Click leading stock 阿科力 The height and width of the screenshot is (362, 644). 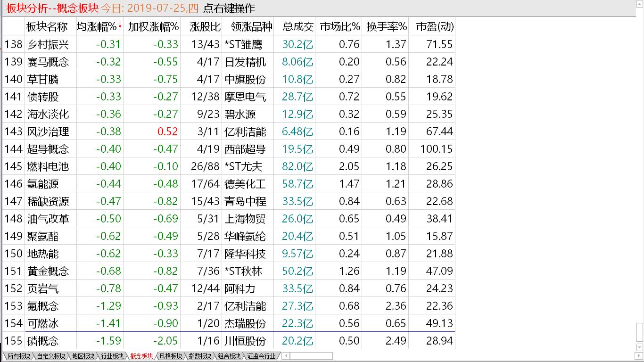[x=240, y=288]
